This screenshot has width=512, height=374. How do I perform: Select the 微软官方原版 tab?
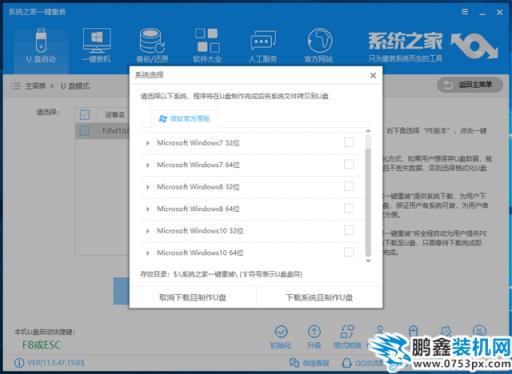pyautogui.click(x=185, y=119)
